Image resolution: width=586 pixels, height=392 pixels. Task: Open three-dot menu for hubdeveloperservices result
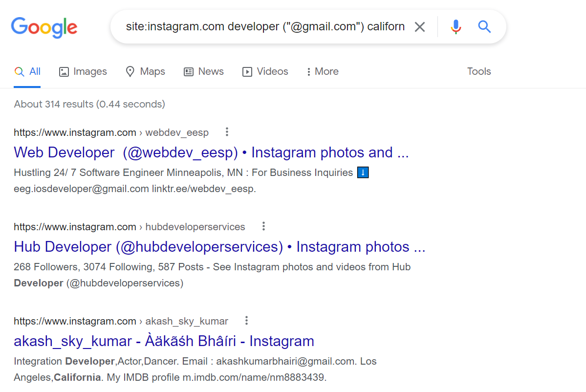click(263, 226)
